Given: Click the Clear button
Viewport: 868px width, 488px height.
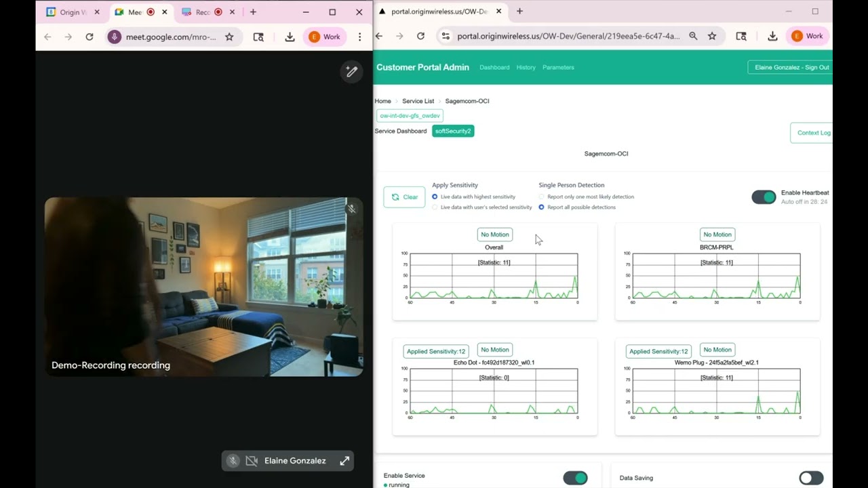Looking at the screenshot, I should coord(404,197).
